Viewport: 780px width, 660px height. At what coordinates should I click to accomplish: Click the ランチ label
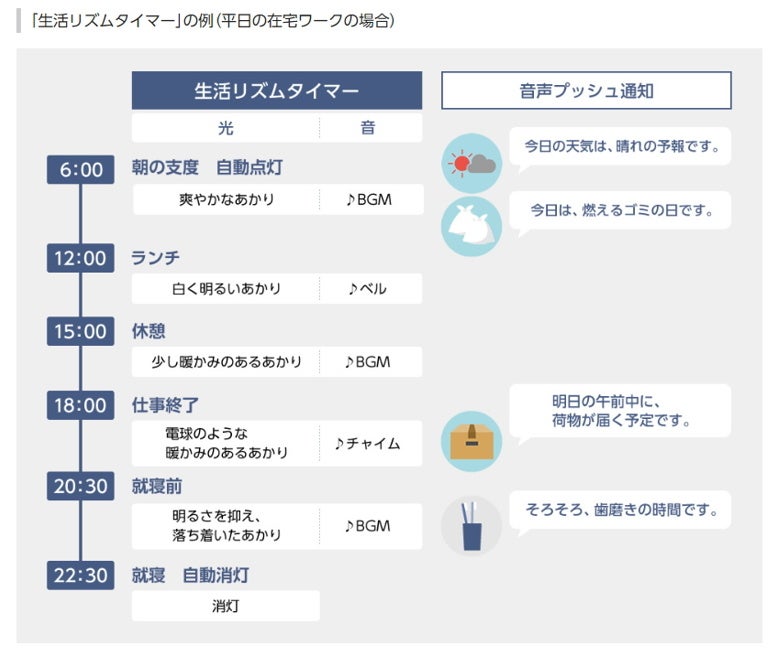point(155,258)
